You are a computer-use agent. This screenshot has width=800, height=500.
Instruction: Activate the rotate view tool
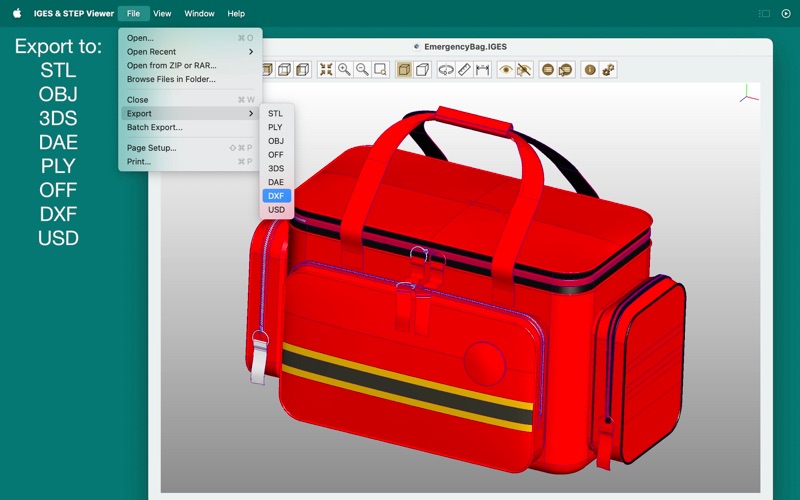pyautogui.click(x=446, y=69)
